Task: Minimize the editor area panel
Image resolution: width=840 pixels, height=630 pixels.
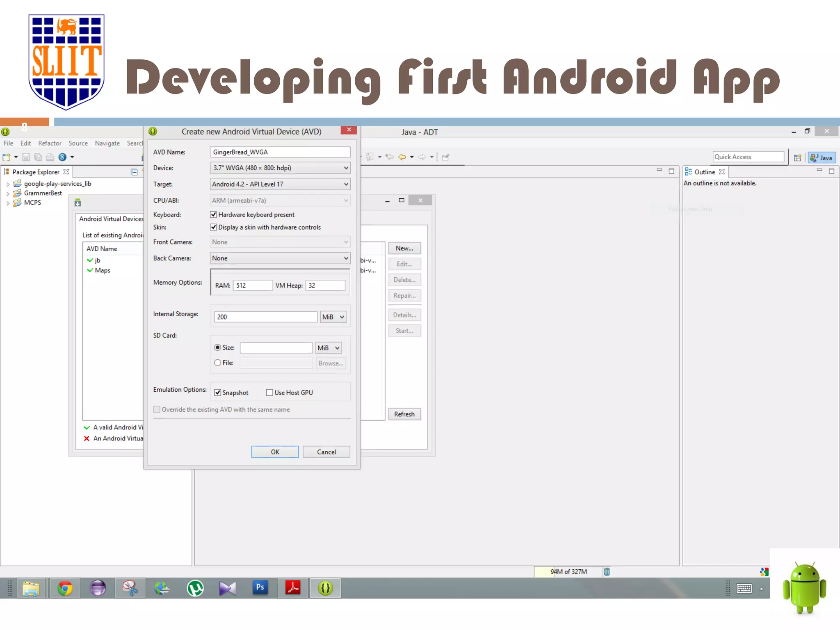Action: point(659,170)
